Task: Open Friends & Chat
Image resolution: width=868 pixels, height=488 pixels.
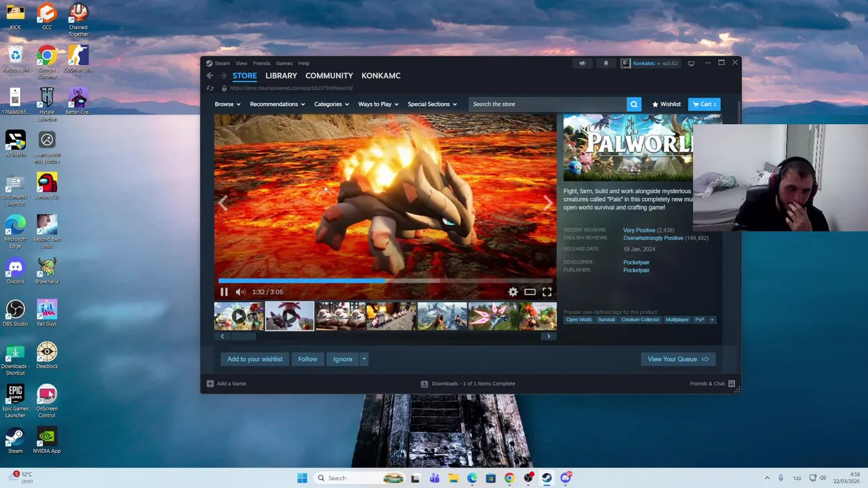Action: pos(713,384)
